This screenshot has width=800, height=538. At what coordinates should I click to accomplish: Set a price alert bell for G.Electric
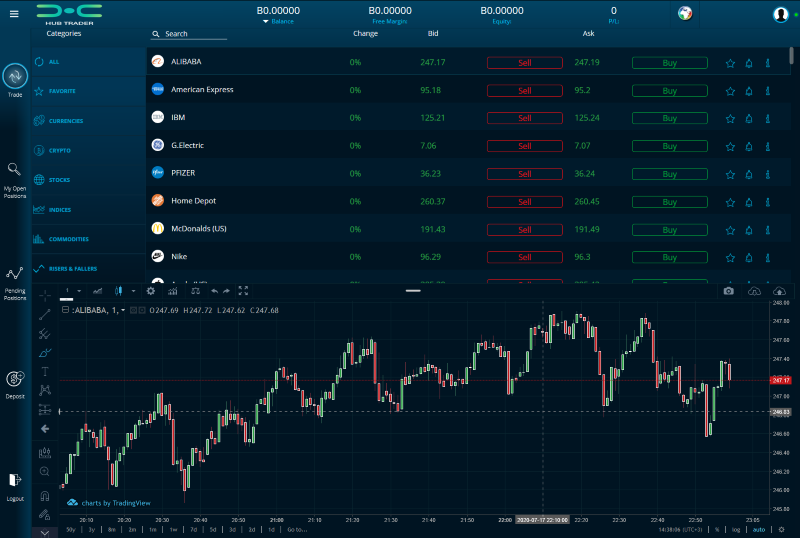(749, 147)
